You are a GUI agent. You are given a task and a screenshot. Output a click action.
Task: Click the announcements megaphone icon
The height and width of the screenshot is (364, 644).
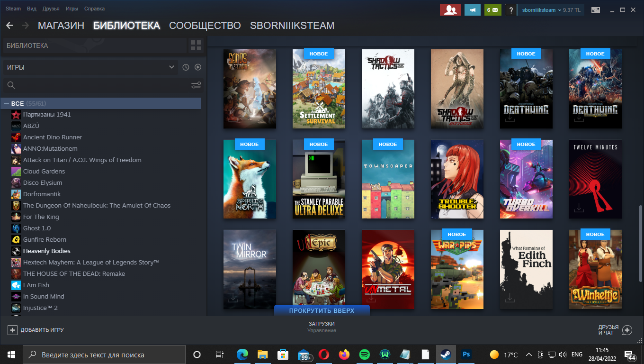pyautogui.click(x=472, y=10)
